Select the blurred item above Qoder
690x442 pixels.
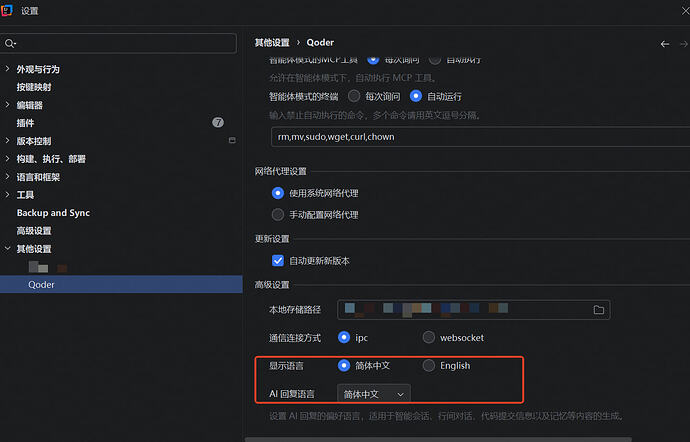point(48,267)
